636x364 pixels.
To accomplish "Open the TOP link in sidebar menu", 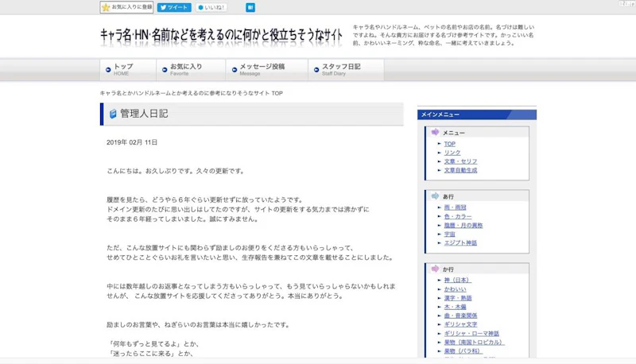I will [449, 144].
